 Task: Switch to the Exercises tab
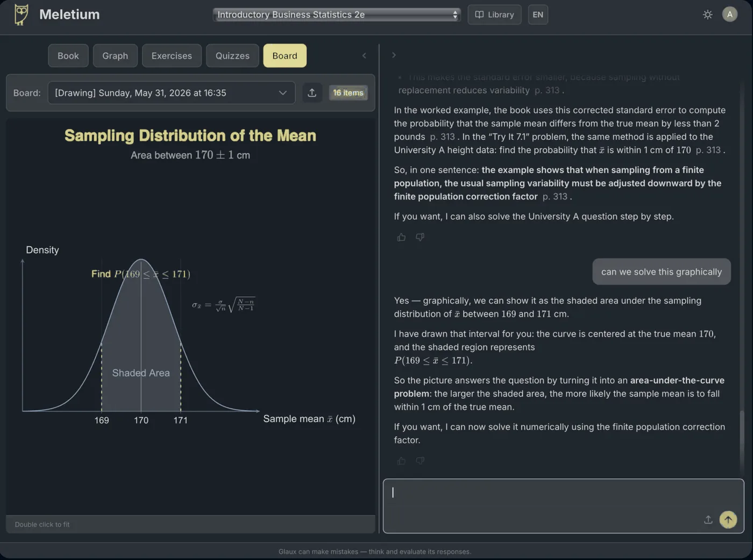172,56
